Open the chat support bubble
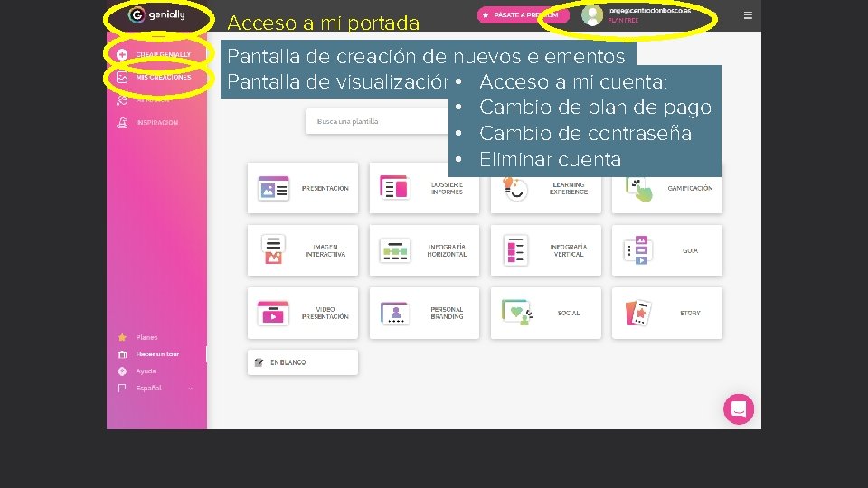 tap(739, 408)
